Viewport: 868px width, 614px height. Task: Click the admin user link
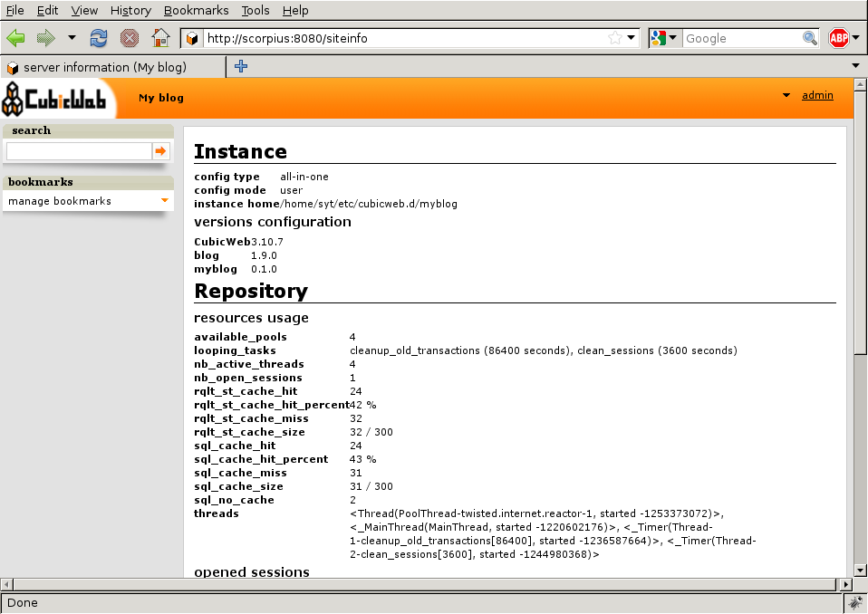(x=817, y=95)
